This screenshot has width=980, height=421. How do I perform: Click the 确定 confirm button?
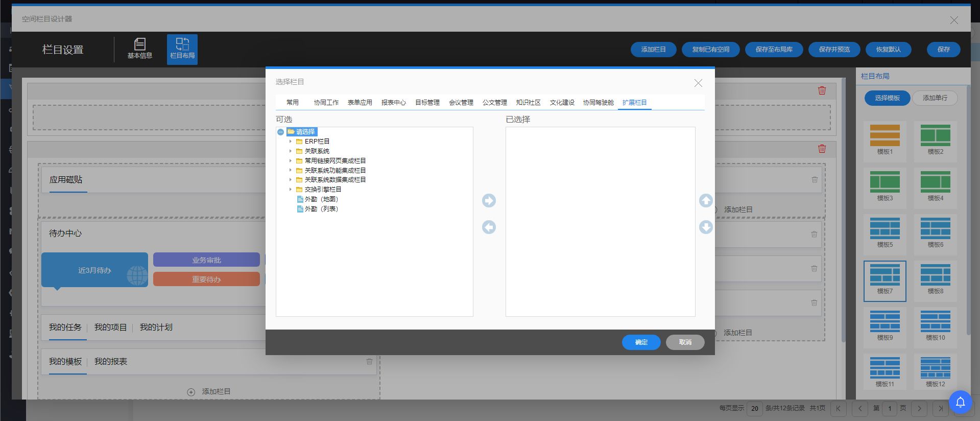641,342
